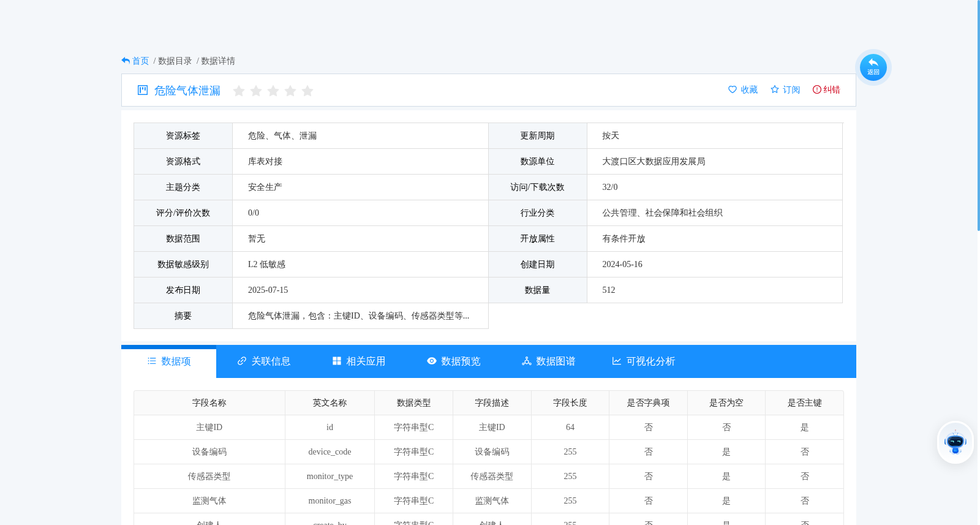Image resolution: width=980 pixels, height=525 pixels.
Task: Open the 相关应用 tab
Action: tap(359, 361)
